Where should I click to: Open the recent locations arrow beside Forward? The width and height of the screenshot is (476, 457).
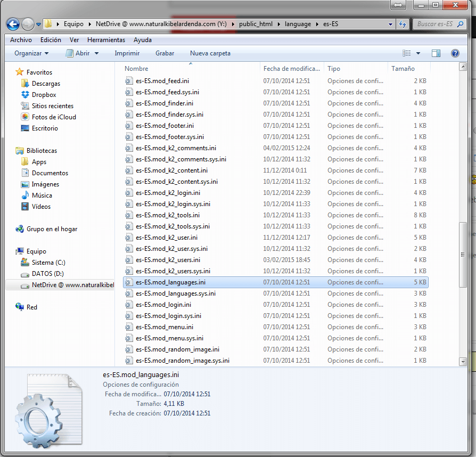pos(38,25)
